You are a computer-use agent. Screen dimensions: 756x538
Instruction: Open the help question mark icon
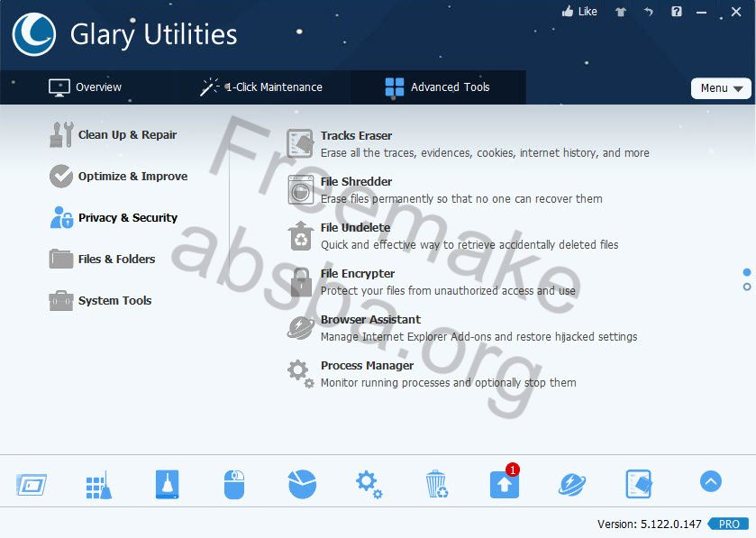(x=677, y=12)
